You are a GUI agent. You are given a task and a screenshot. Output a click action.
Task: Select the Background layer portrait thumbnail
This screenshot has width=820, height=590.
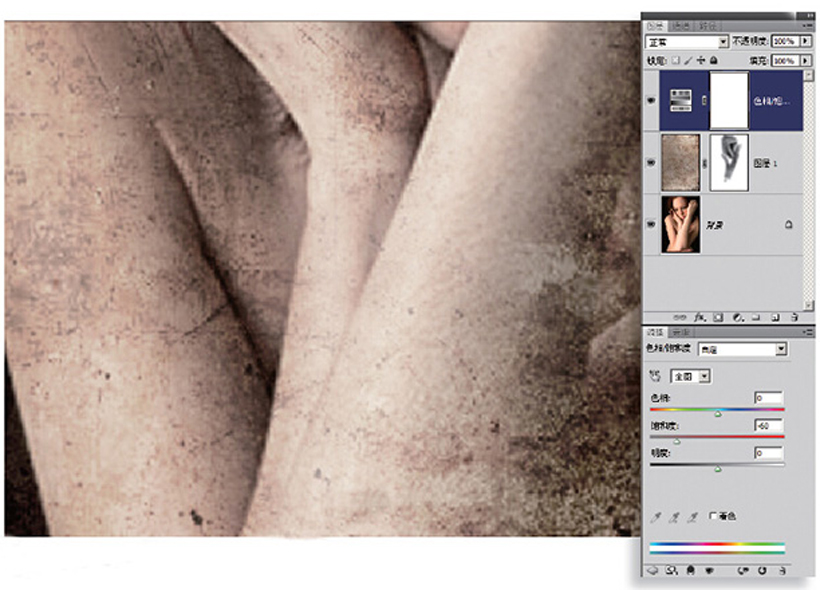pos(680,225)
